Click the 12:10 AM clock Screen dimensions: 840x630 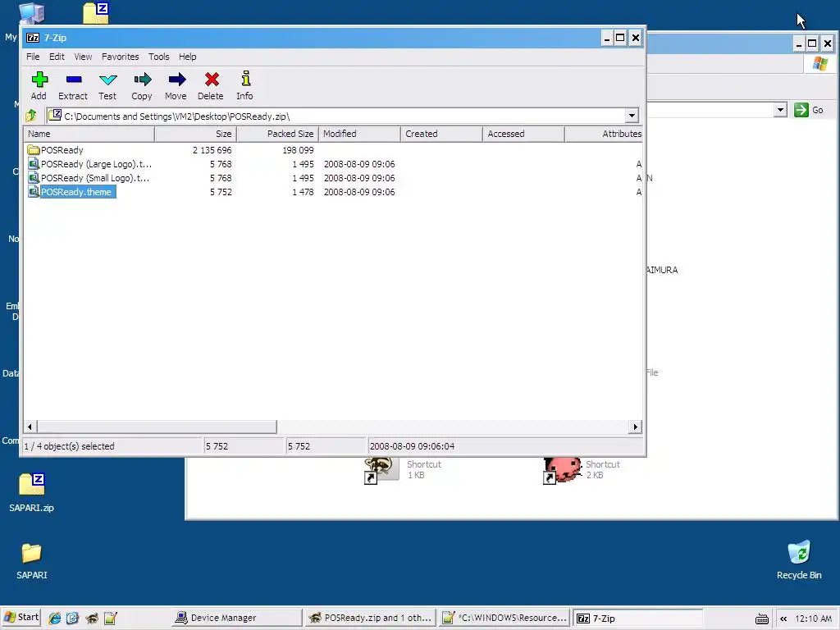pos(813,619)
